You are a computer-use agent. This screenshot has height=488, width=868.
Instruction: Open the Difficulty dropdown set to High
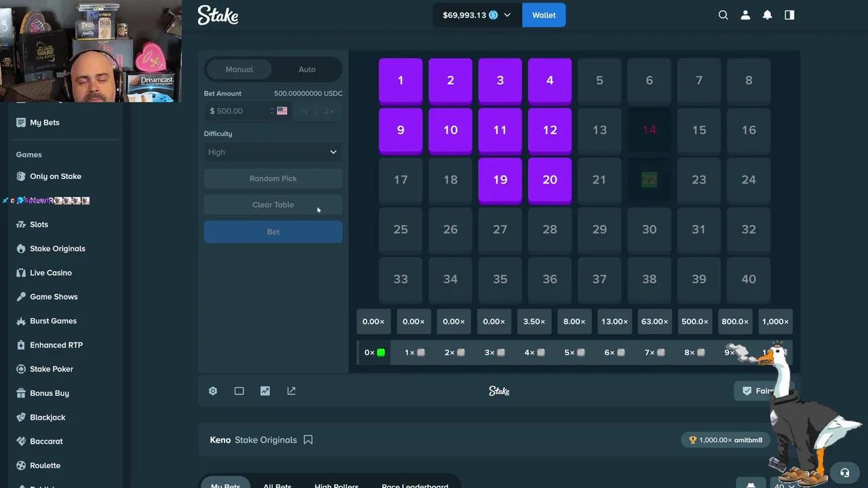click(x=273, y=152)
